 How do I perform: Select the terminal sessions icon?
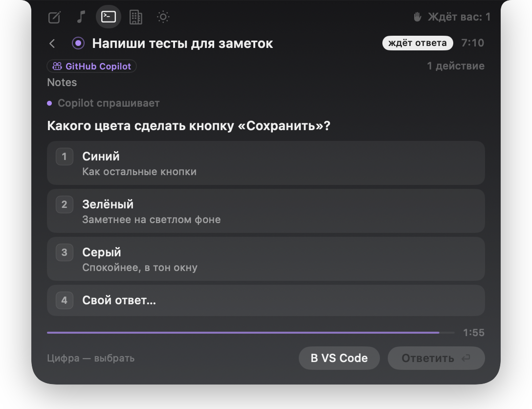(109, 17)
